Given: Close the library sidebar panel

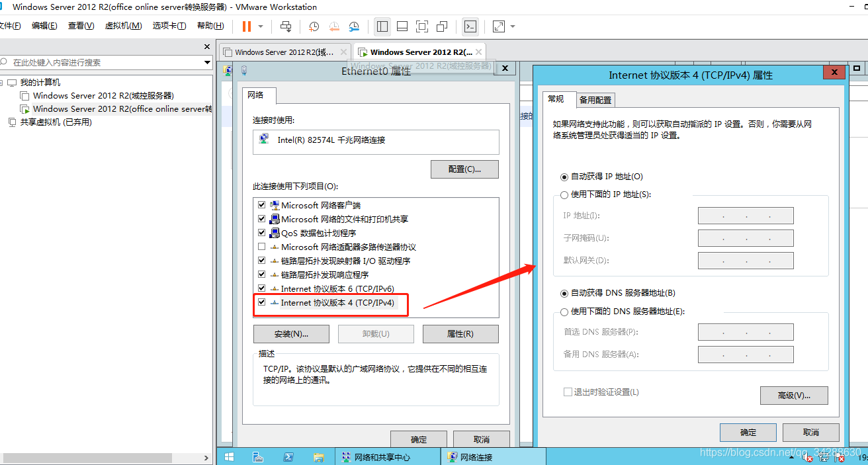Looking at the screenshot, I should click(x=207, y=47).
